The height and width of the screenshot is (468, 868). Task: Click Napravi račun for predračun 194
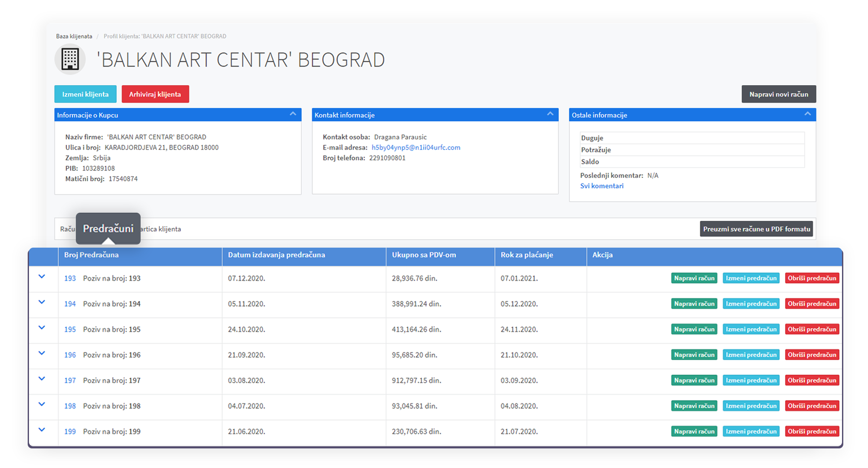point(694,304)
